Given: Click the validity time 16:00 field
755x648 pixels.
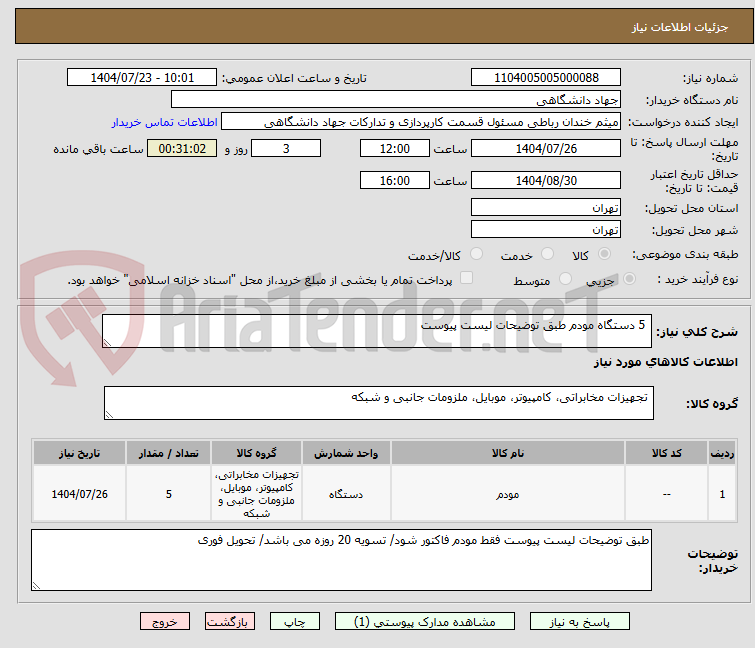Looking at the screenshot, I should point(394,180).
